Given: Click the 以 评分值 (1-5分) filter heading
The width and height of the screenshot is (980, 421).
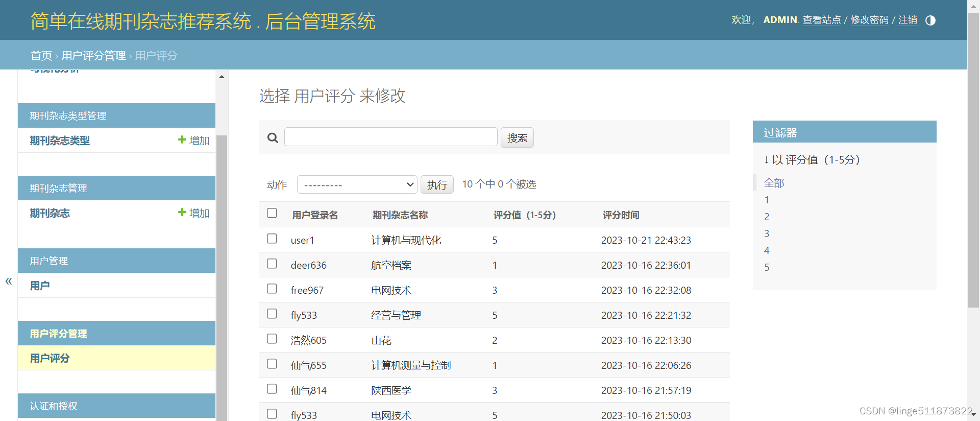Looking at the screenshot, I should click(812, 160).
